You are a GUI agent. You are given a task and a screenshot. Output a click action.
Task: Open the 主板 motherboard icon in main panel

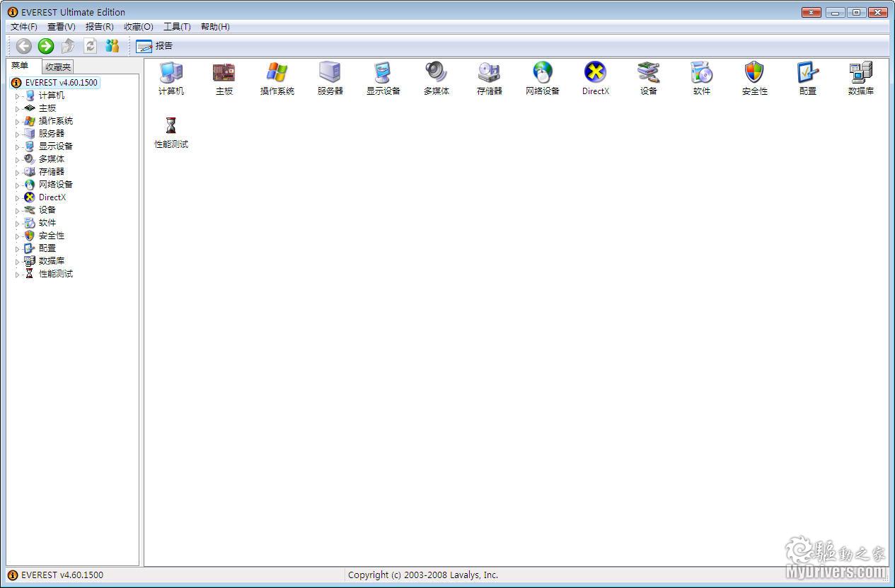point(224,78)
